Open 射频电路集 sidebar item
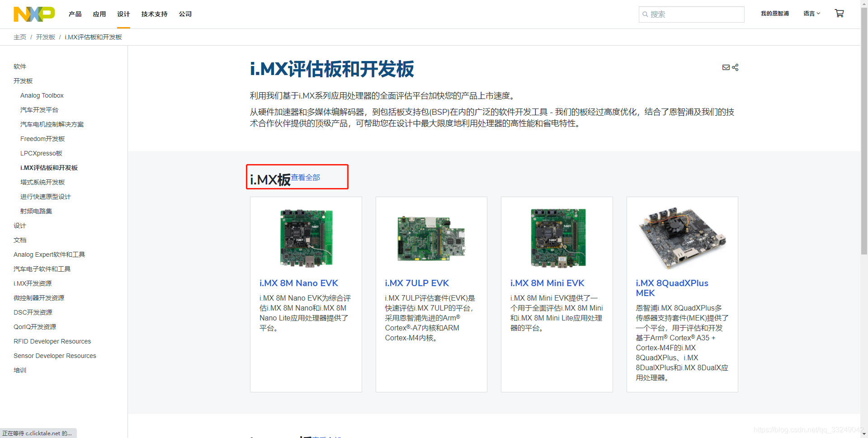 [x=36, y=211]
